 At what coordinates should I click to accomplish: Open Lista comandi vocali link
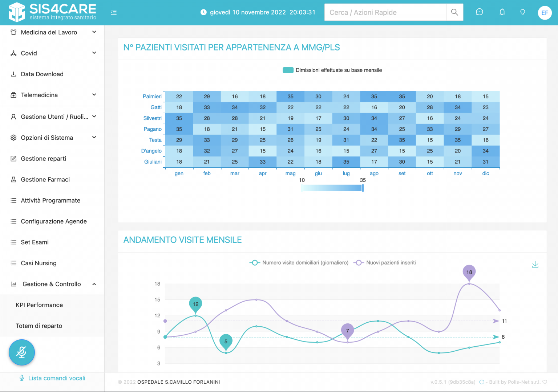click(x=57, y=378)
